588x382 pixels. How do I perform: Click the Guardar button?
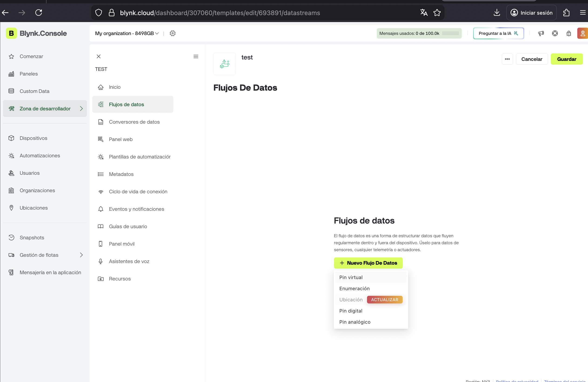pos(567,59)
